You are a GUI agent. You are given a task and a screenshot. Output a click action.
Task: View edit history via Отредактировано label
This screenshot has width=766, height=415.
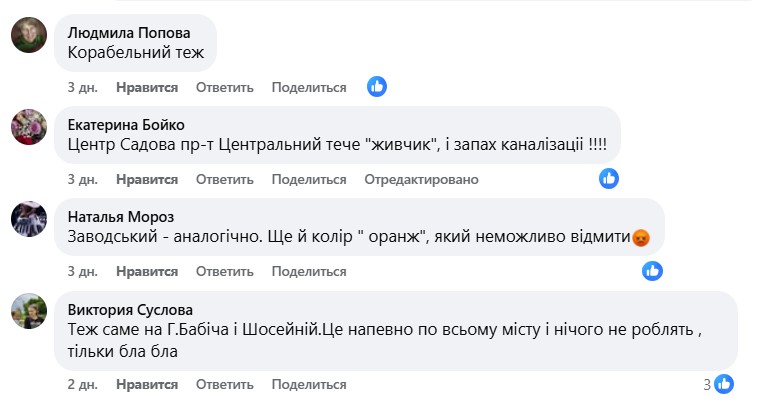[422, 180]
